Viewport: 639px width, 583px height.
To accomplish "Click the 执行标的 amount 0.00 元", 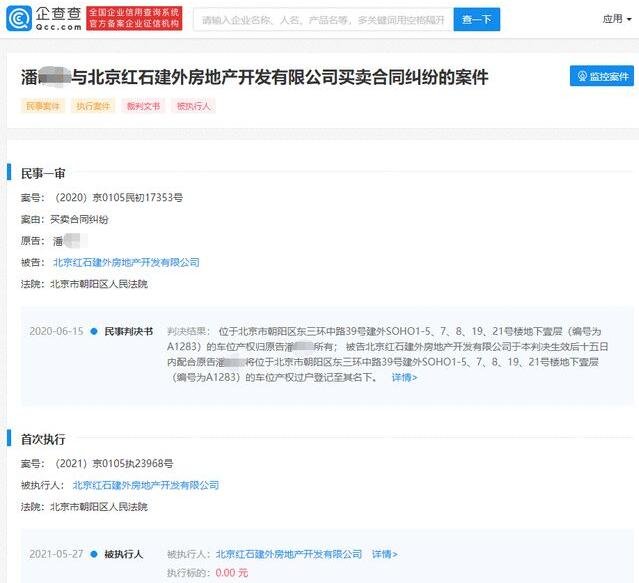I will point(231,573).
